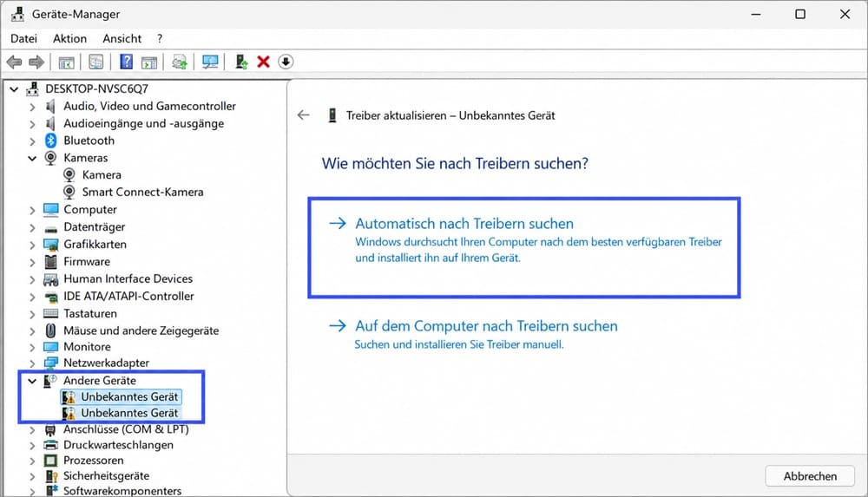The width and height of the screenshot is (868, 497).
Task: Expand Audio, Video und Gamecontroller
Action: tap(32, 107)
